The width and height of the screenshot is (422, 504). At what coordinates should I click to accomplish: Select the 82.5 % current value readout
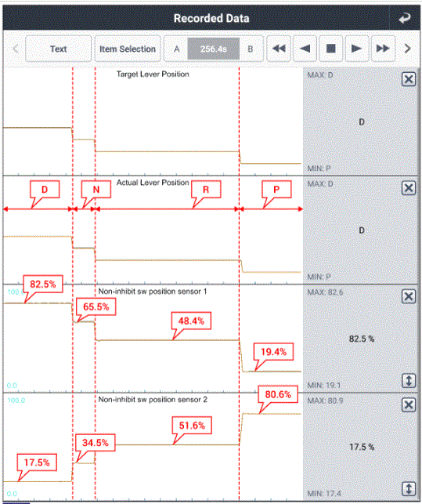(x=362, y=339)
